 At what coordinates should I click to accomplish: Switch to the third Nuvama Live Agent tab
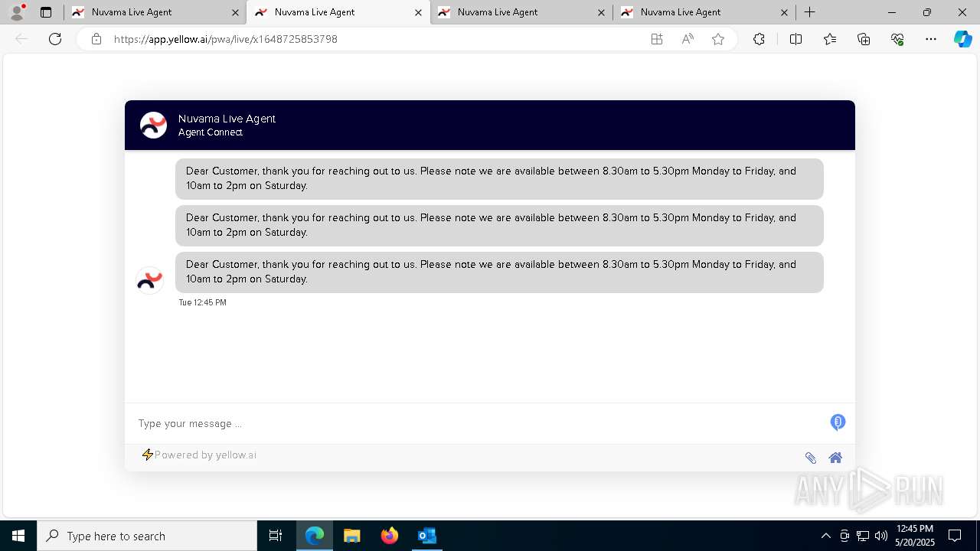(521, 12)
